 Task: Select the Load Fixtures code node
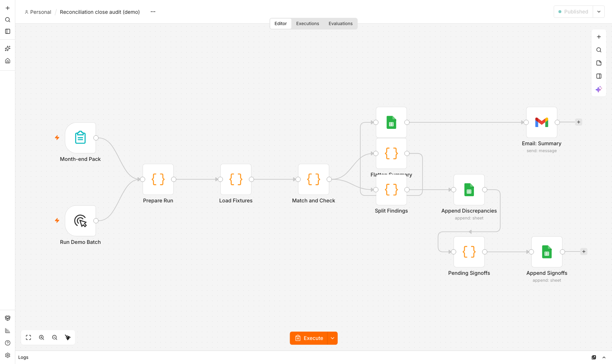tap(236, 179)
